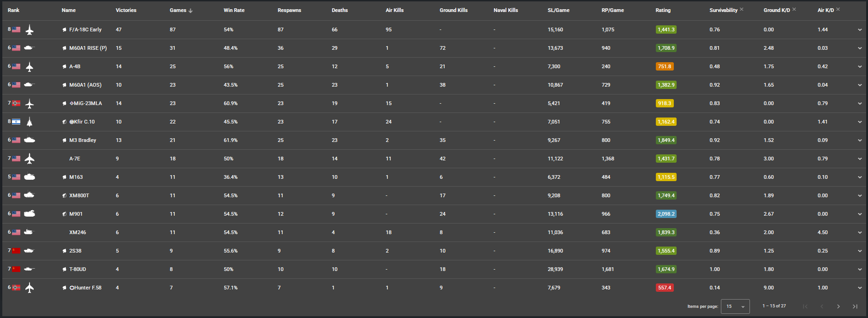Viewport: 868px width, 318px height.
Task: Expand the T-80UD row details
Action: coord(860,270)
